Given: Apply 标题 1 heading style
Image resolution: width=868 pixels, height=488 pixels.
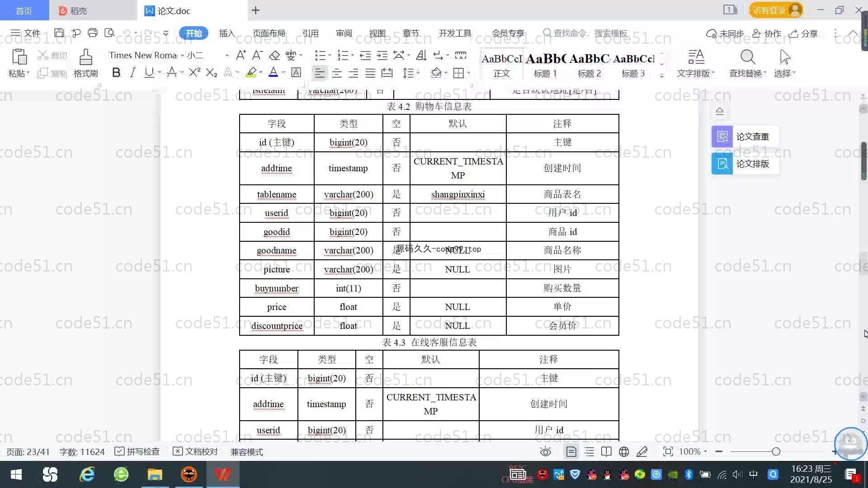Looking at the screenshot, I should [545, 64].
